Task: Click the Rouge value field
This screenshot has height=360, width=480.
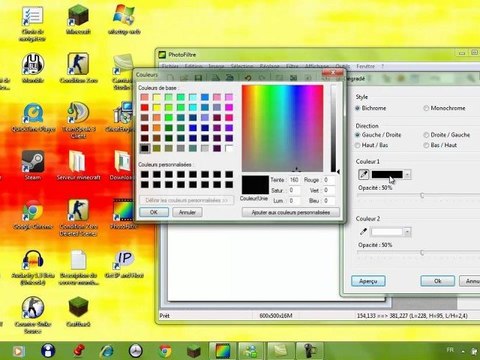Action: (328, 180)
